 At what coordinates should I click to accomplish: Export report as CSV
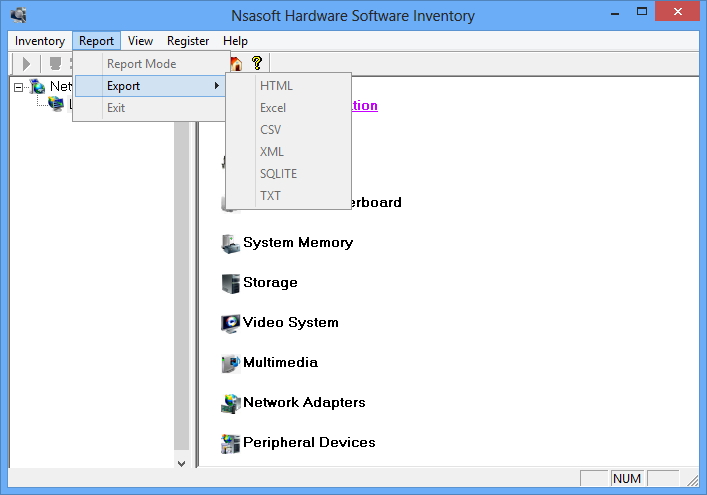pos(289,130)
